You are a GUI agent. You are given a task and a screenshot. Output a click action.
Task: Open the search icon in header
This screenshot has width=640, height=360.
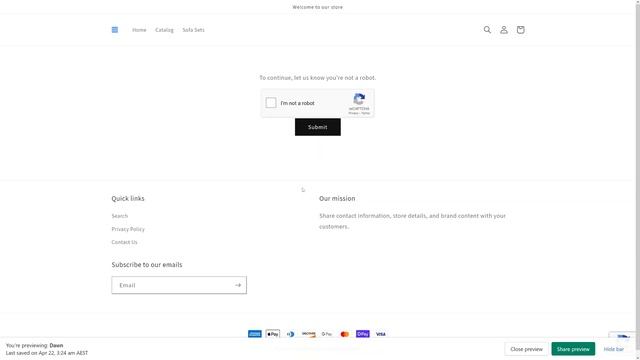487,30
